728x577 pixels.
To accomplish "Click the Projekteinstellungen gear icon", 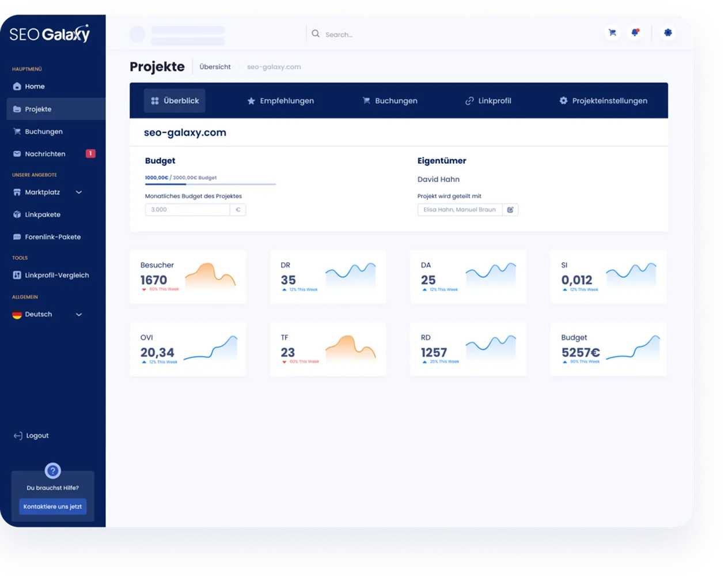I will pos(563,100).
